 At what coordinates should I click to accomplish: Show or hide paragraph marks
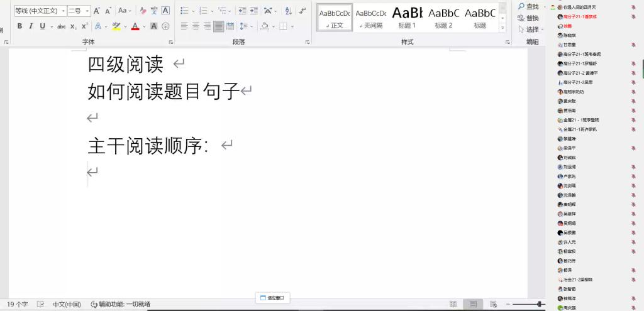coord(303,11)
